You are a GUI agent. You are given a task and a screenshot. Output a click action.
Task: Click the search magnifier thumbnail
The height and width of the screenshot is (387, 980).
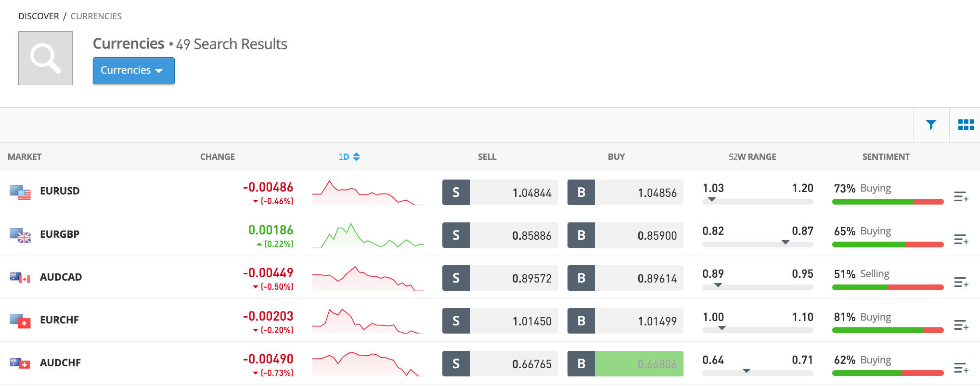[45, 58]
